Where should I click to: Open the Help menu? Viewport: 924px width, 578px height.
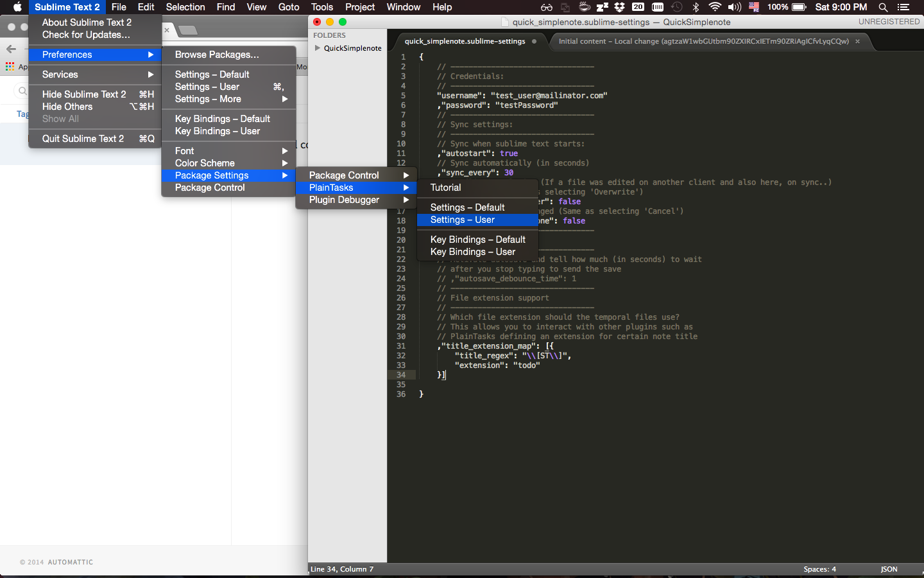tap(442, 7)
